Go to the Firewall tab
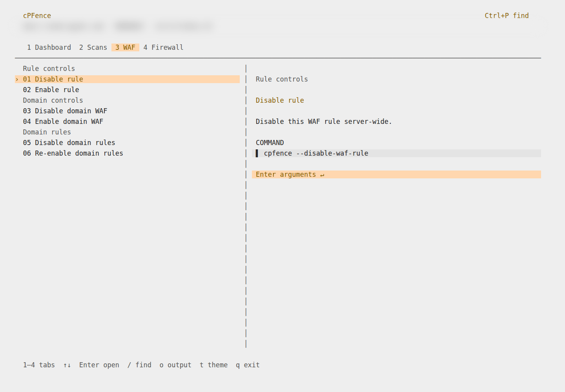The height and width of the screenshot is (392, 565). 163,47
